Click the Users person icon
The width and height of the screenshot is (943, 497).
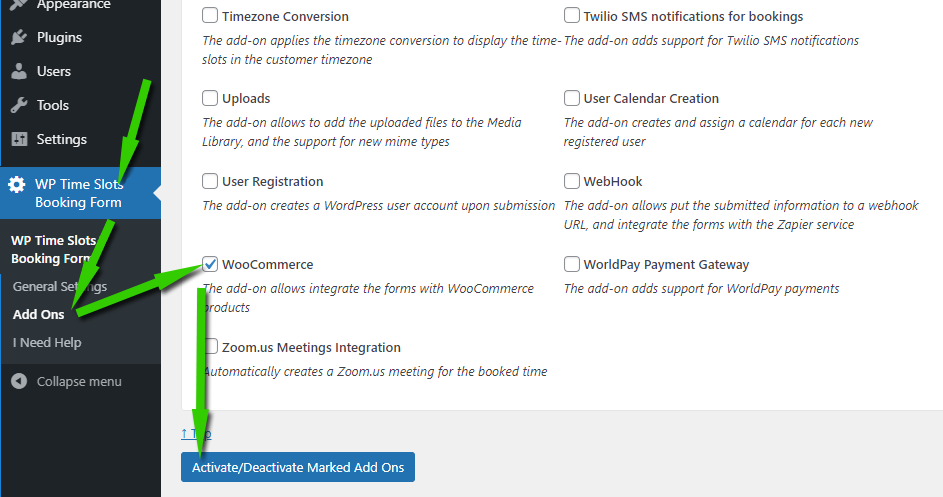tap(18, 72)
